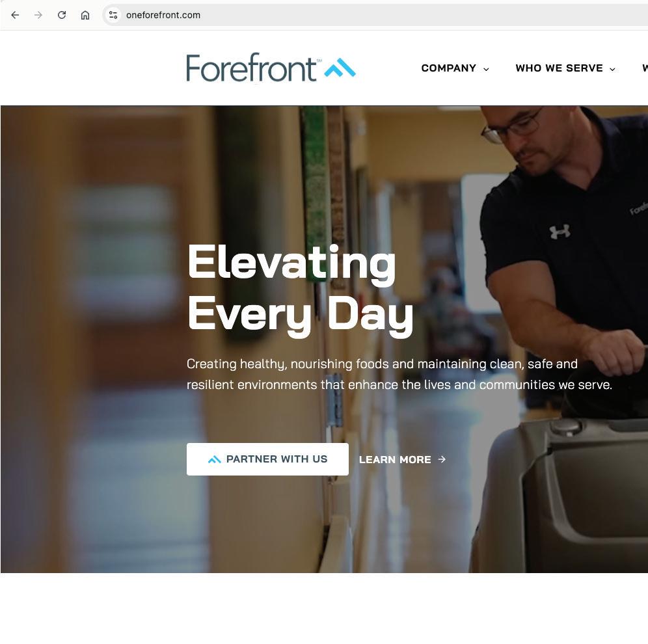
Task: Reload the oneforefront.com page
Action: [62, 15]
